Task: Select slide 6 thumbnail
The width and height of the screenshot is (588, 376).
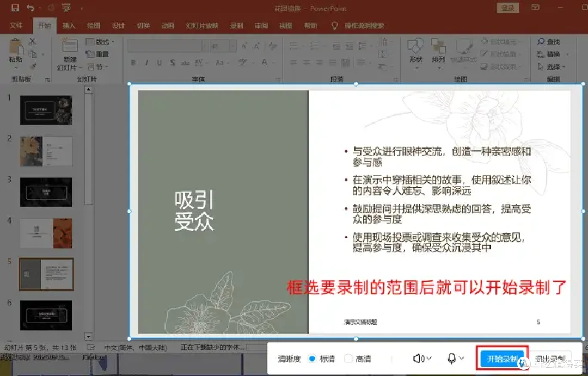Action: point(46,315)
